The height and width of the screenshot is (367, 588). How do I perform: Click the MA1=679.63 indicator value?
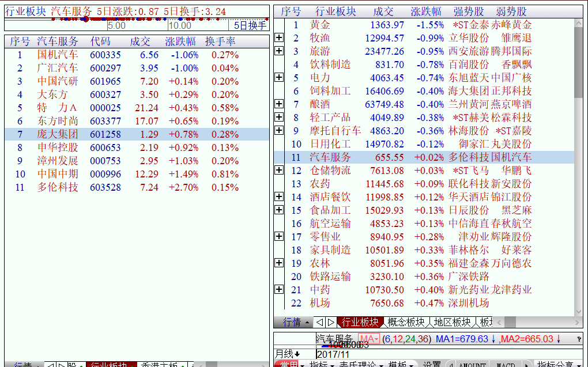pyautogui.click(x=462, y=339)
